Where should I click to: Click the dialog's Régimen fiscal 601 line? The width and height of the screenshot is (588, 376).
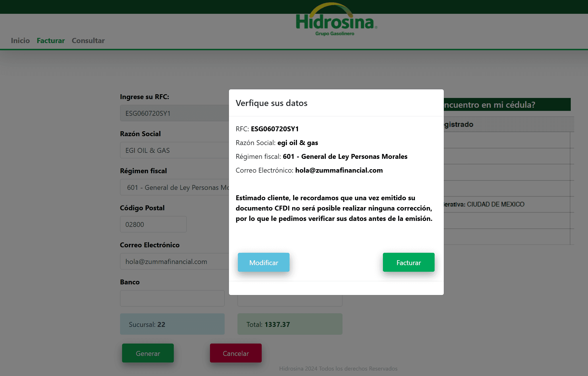click(x=321, y=157)
